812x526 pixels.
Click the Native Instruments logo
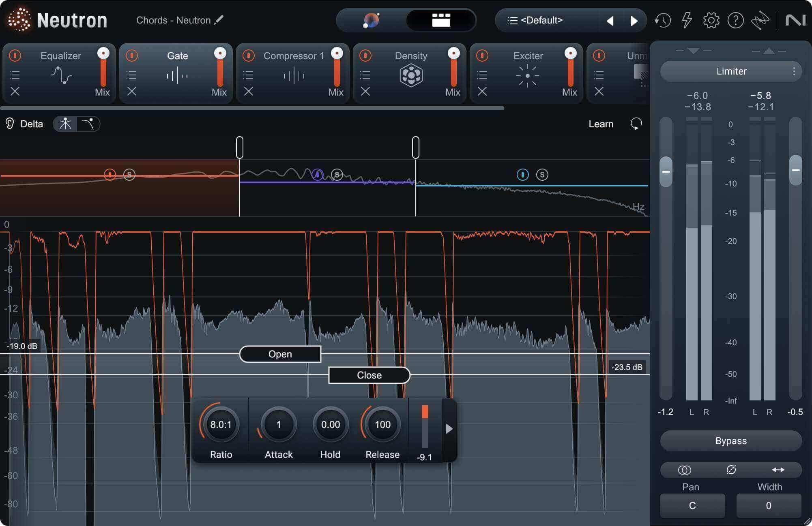[795, 20]
